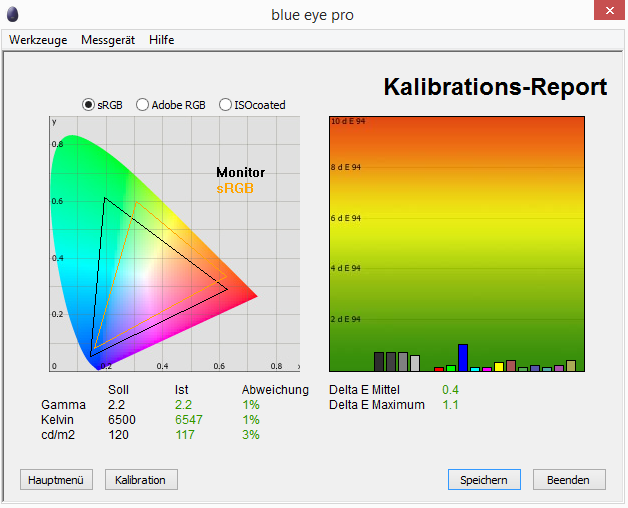Close the blue eye pro window
The height and width of the screenshot is (508, 628).
(x=603, y=13)
